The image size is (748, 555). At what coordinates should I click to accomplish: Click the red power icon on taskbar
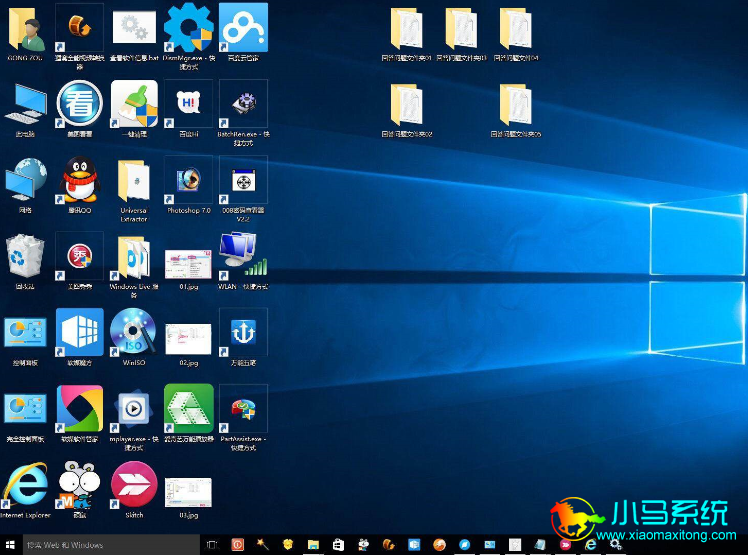(237, 545)
